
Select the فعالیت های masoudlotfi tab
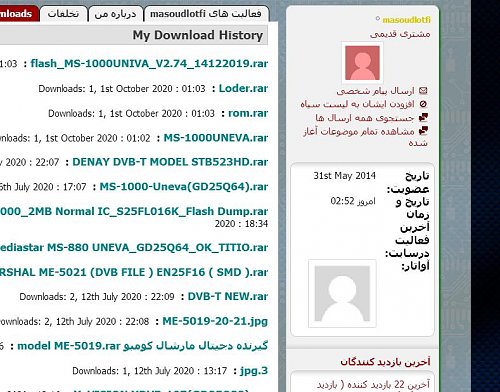pos(206,14)
